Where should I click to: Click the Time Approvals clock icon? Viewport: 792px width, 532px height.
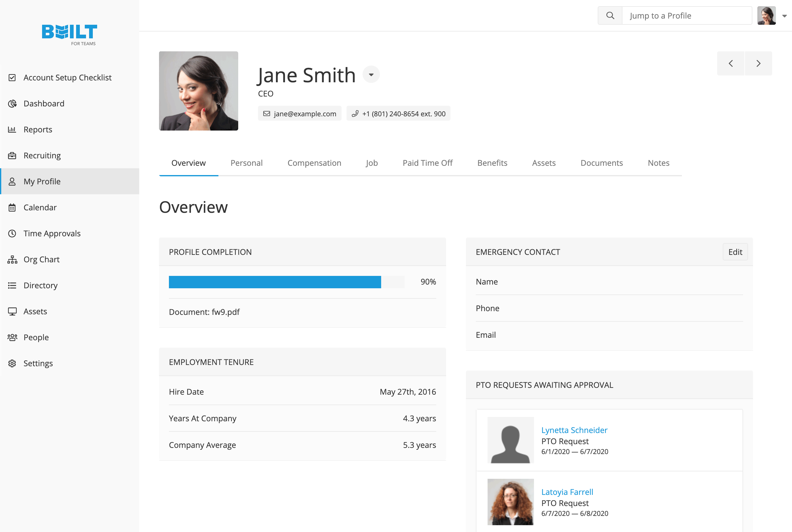(x=12, y=234)
